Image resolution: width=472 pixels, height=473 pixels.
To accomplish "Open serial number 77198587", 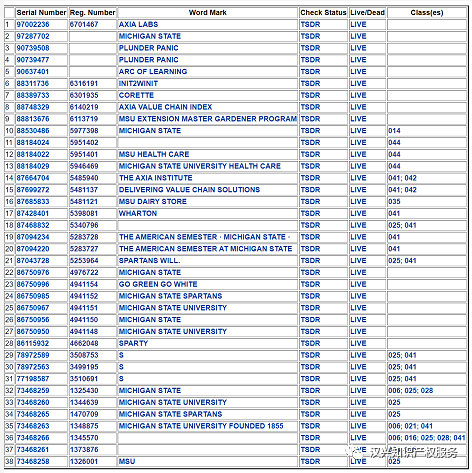I will pyautogui.click(x=33, y=379).
